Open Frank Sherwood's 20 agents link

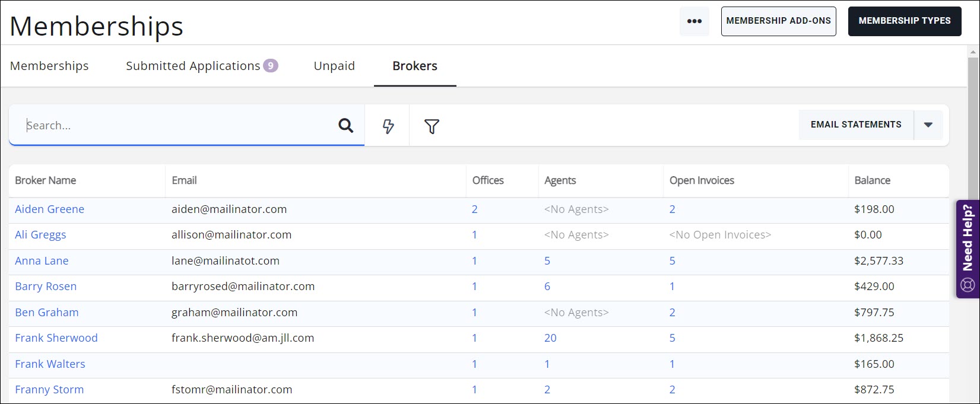click(550, 338)
